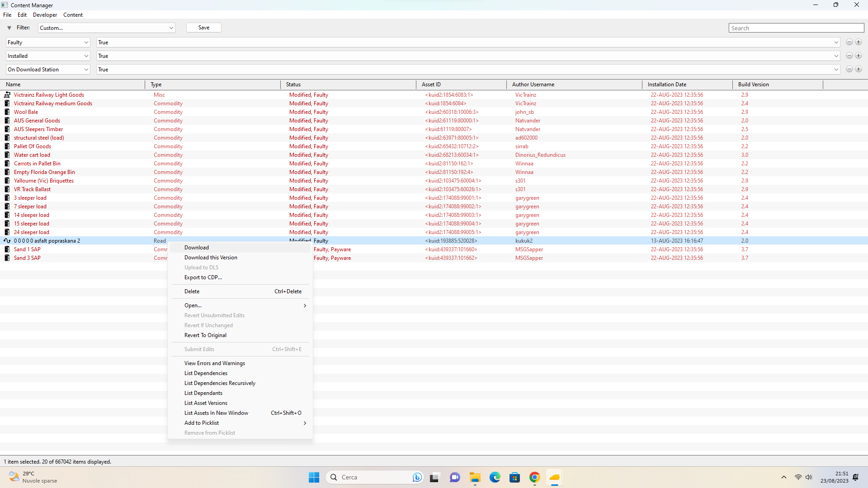868x488 pixels.
Task: Select the Yallourne (Vic) Briquettes row
Action: pos(434,181)
